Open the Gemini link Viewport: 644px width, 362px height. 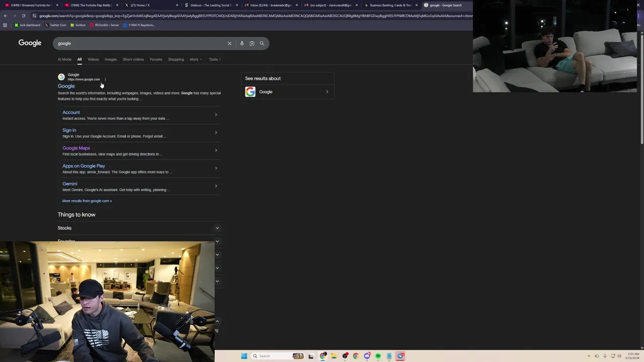pyautogui.click(x=70, y=184)
